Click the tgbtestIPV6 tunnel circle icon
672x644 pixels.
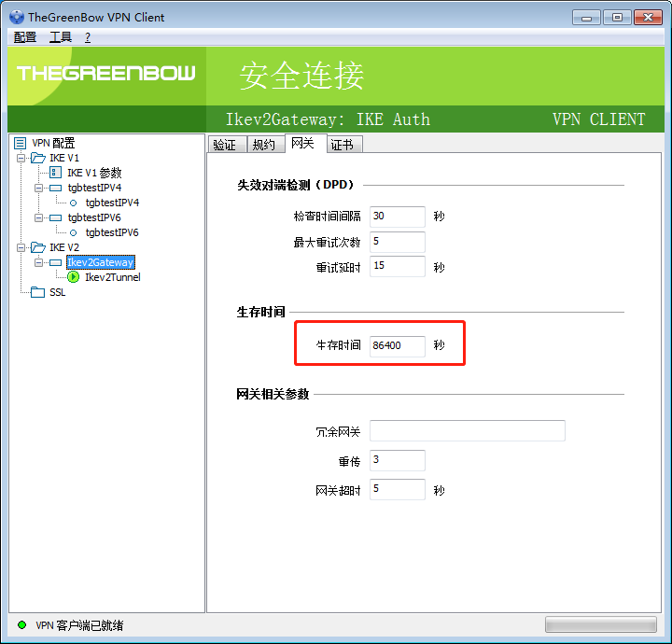pyautogui.click(x=74, y=232)
